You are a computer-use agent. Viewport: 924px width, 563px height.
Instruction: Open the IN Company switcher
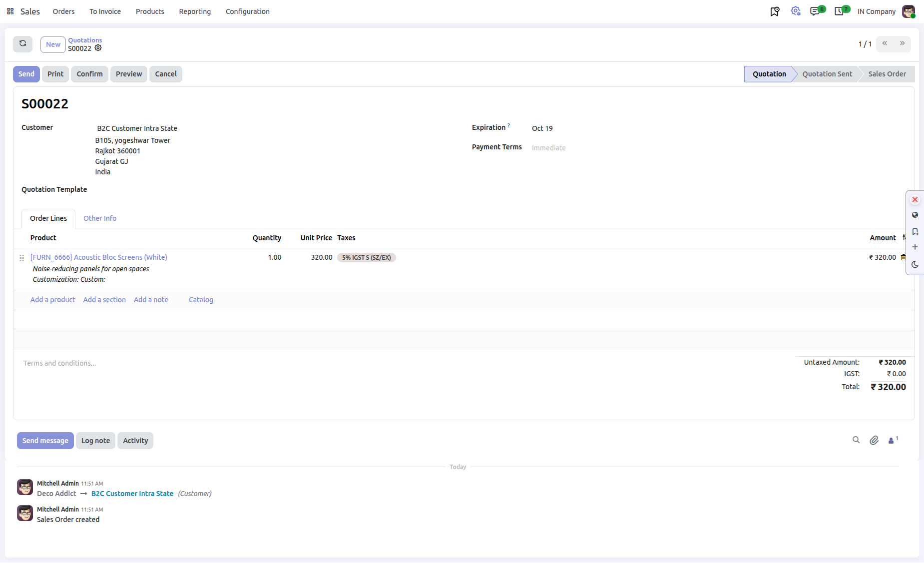tap(877, 11)
